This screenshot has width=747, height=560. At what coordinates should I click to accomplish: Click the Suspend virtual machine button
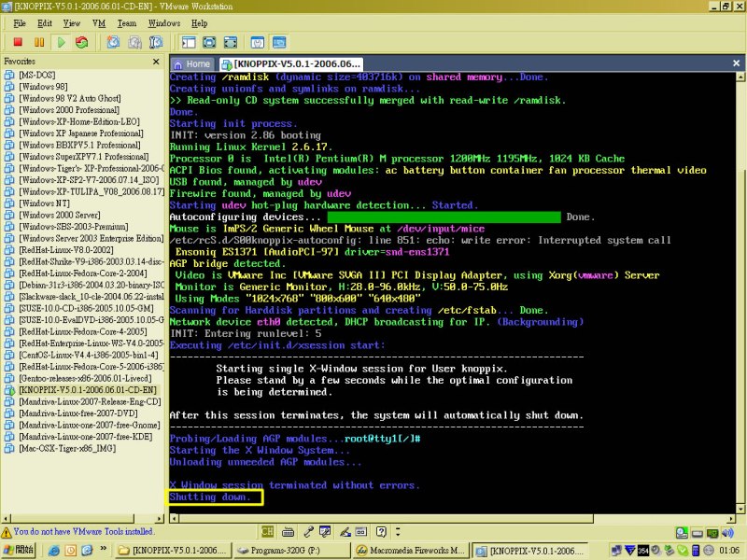[x=39, y=42]
